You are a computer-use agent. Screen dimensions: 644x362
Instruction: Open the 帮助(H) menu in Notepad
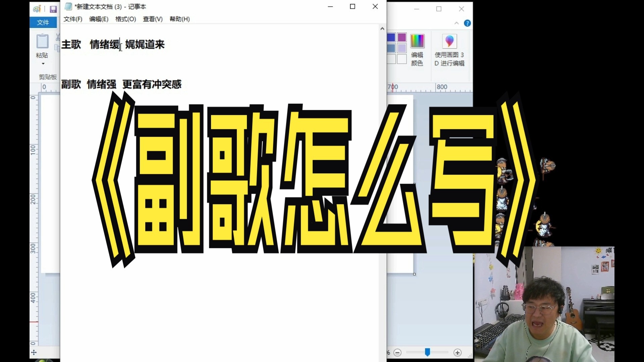click(x=180, y=19)
